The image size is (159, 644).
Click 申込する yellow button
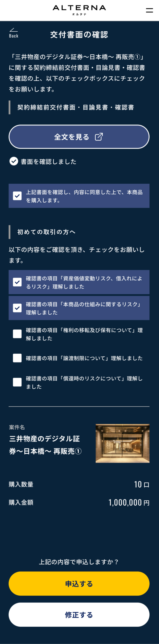click(x=79, y=584)
